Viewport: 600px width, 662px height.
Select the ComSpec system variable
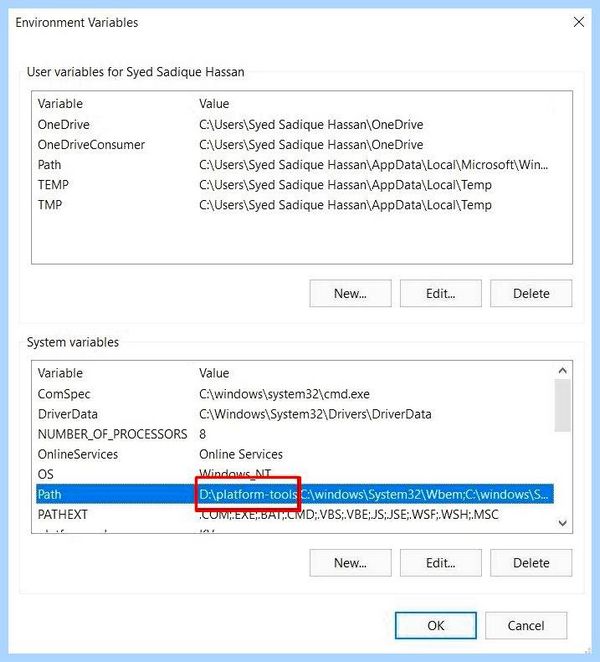coord(295,394)
